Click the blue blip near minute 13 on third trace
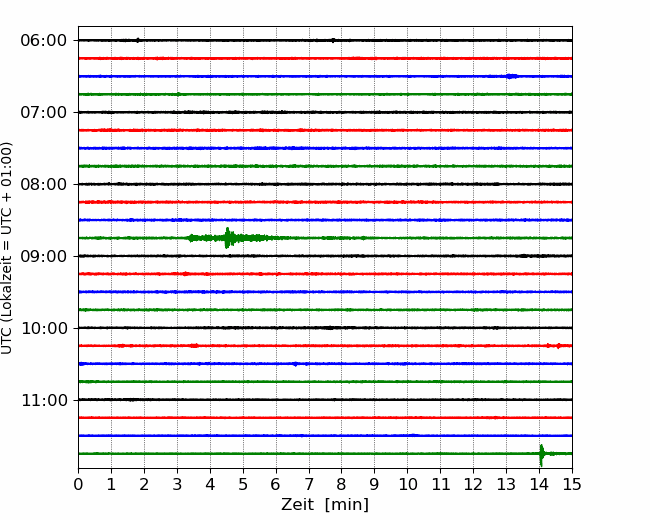The width and height of the screenshot is (650, 520). (x=512, y=76)
